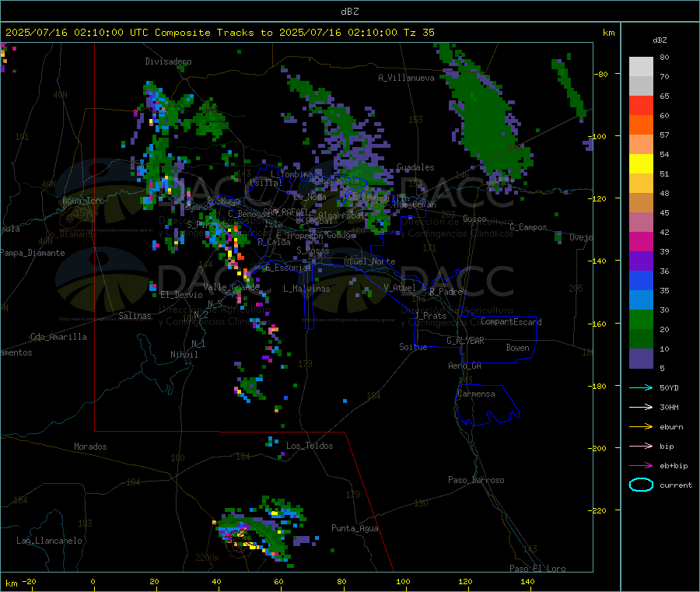
Task: Click the Divisadero place label
Action: (168, 61)
